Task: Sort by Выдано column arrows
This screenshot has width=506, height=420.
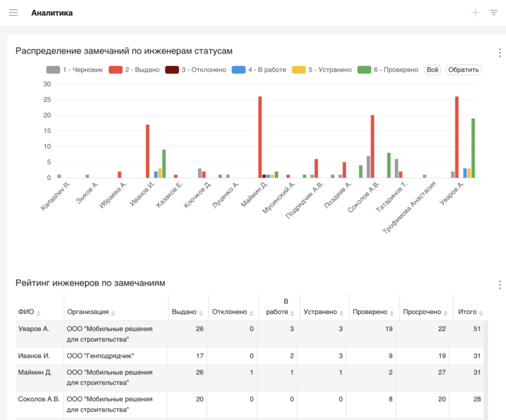Action: point(200,313)
